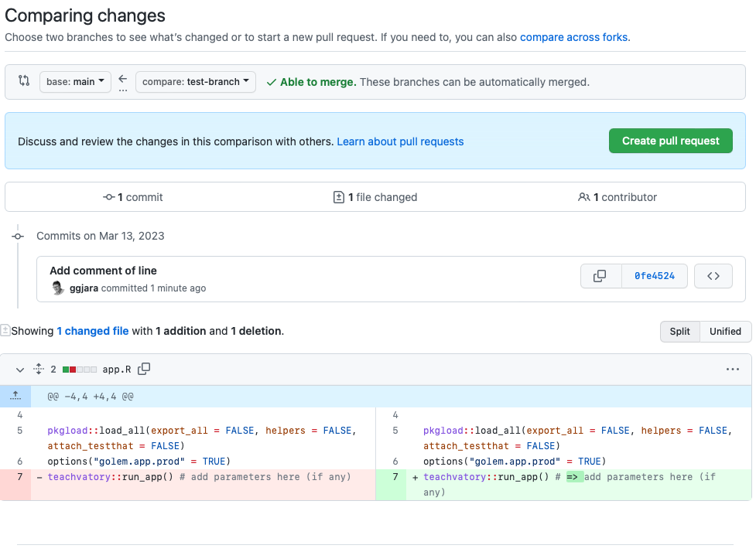
Task: Click the diffstat colored blocks indicator
Action: [x=80, y=370]
